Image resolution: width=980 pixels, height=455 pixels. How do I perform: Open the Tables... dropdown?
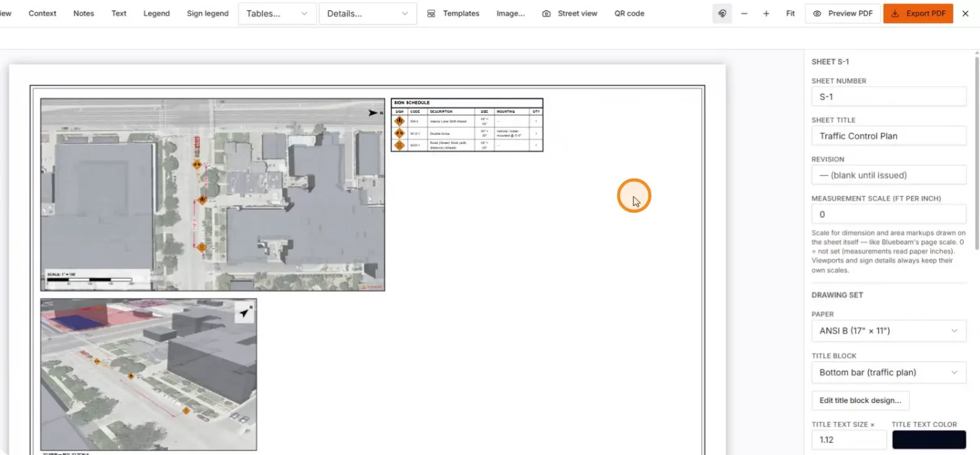point(278,14)
